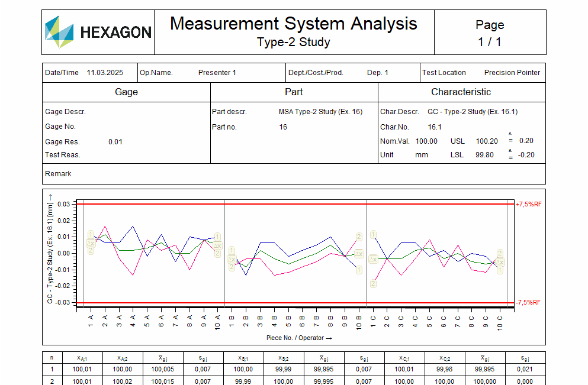This screenshot has width=588, height=385.
Task: Click the x̄ badge at operator B section start
Action: click(x=232, y=259)
